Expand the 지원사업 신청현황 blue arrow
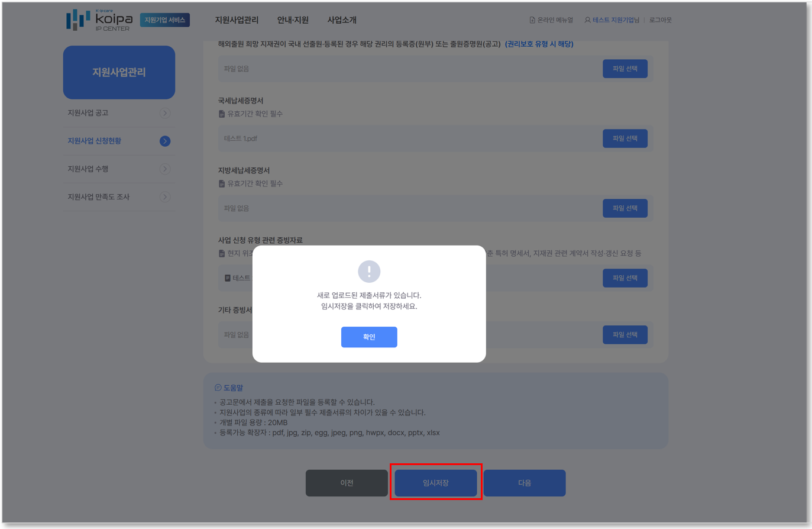The width and height of the screenshot is (812, 529). (x=165, y=141)
